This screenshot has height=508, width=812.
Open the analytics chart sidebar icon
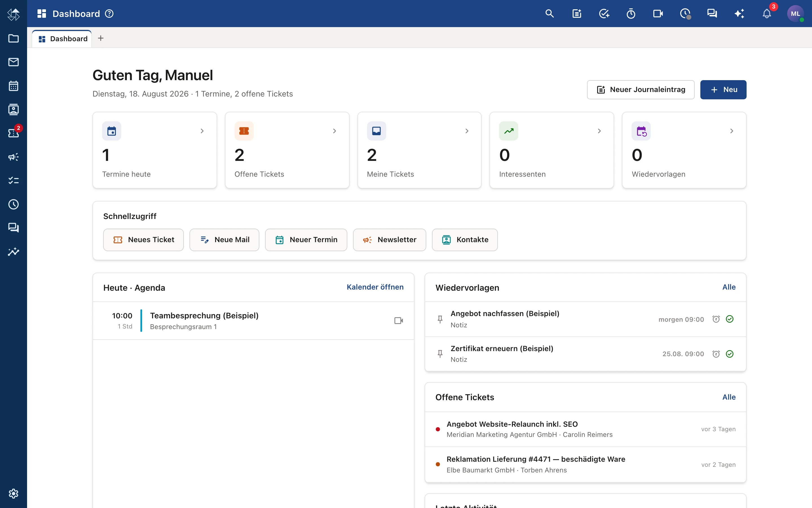tap(14, 252)
